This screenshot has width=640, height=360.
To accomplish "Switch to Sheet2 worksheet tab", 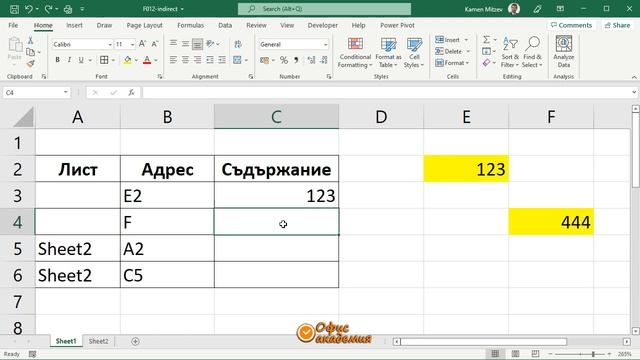I will coord(99,341).
